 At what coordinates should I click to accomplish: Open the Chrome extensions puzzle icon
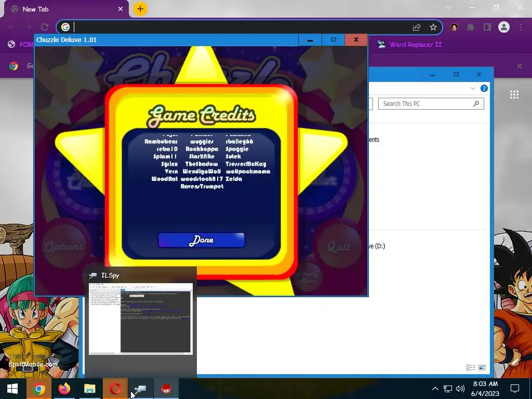click(x=471, y=27)
